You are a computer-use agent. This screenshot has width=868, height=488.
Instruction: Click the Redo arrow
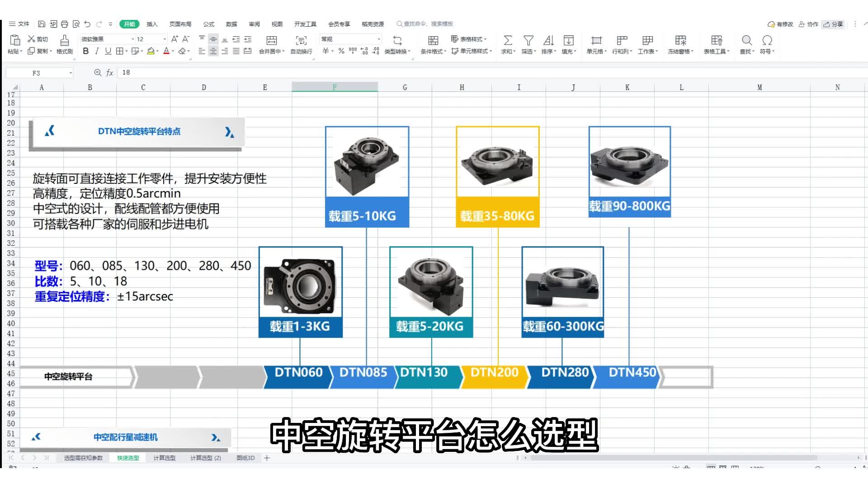tap(99, 24)
